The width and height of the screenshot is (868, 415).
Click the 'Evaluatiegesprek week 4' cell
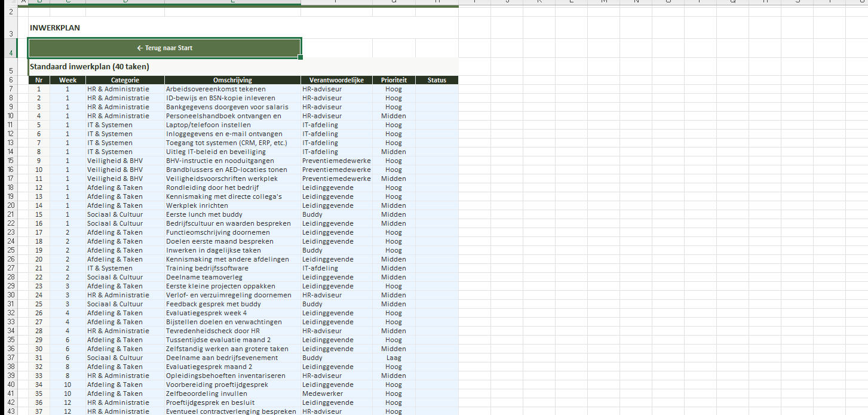coord(232,313)
